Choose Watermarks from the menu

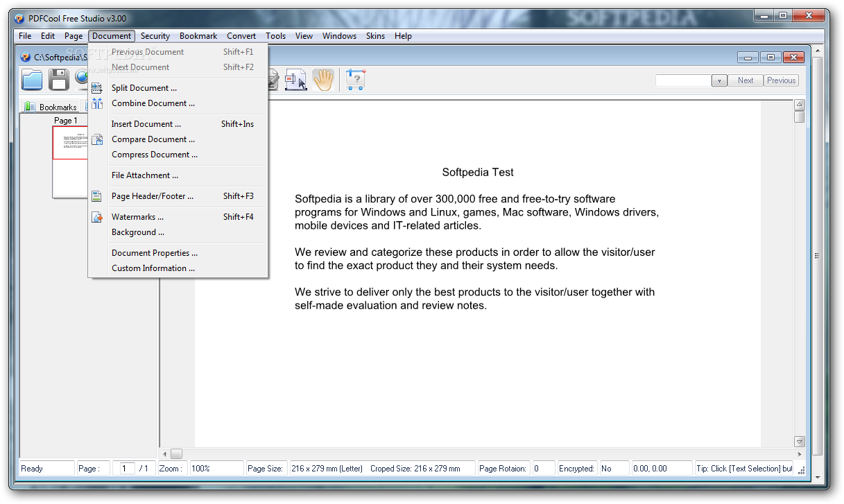click(178, 217)
